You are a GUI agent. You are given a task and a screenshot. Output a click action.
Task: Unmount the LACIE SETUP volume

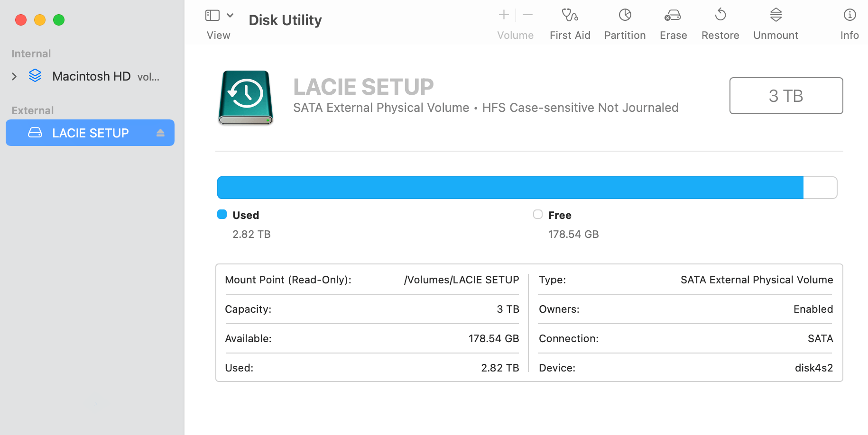tap(775, 22)
